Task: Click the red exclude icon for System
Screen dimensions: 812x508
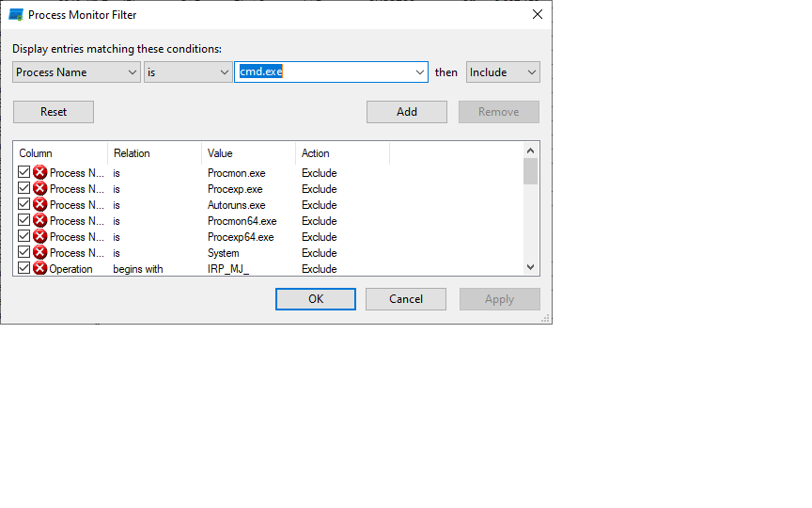Action: [x=40, y=253]
